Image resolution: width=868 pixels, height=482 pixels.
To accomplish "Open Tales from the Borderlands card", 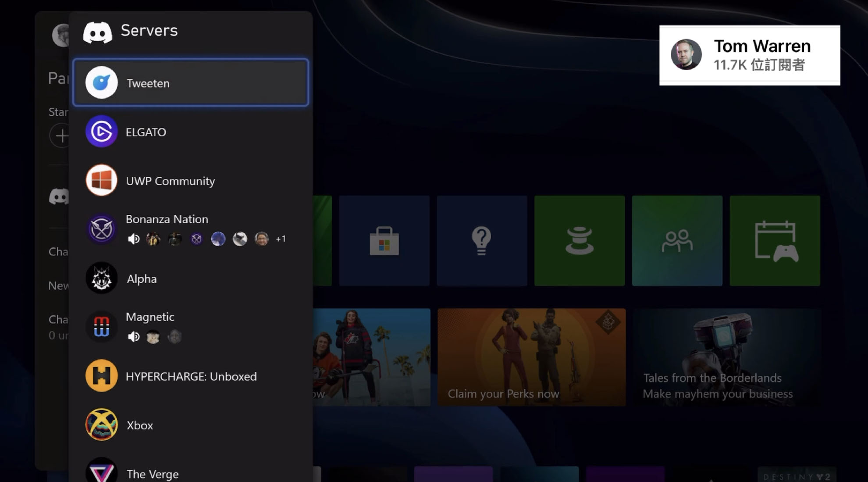I will (x=727, y=357).
